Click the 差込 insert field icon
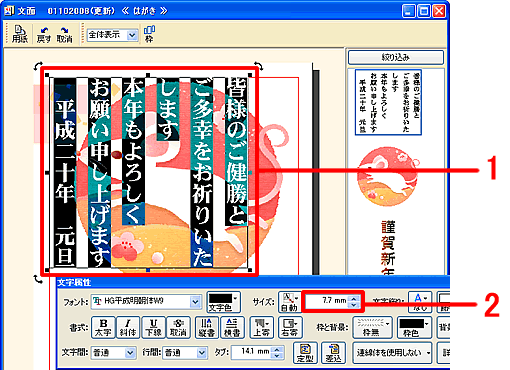 coord(333,353)
